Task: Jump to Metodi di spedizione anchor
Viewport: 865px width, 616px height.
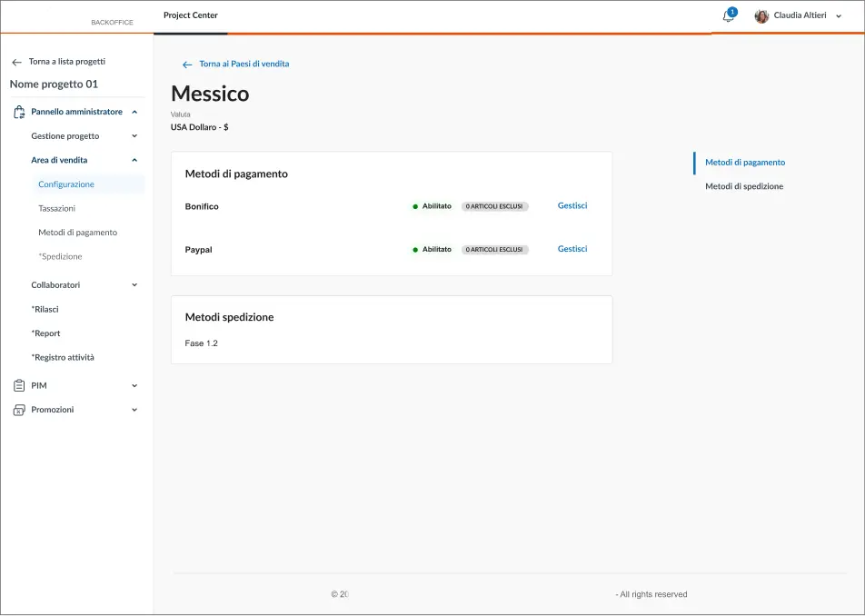Action: click(744, 186)
